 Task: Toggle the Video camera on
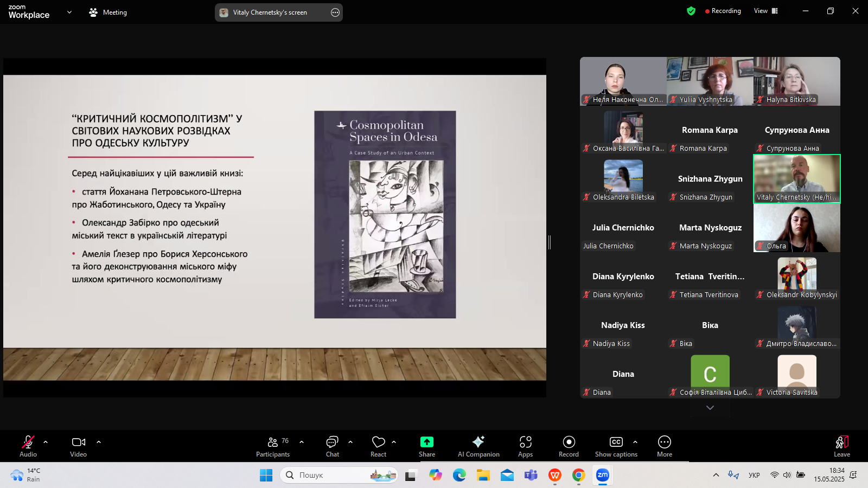click(x=79, y=446)
